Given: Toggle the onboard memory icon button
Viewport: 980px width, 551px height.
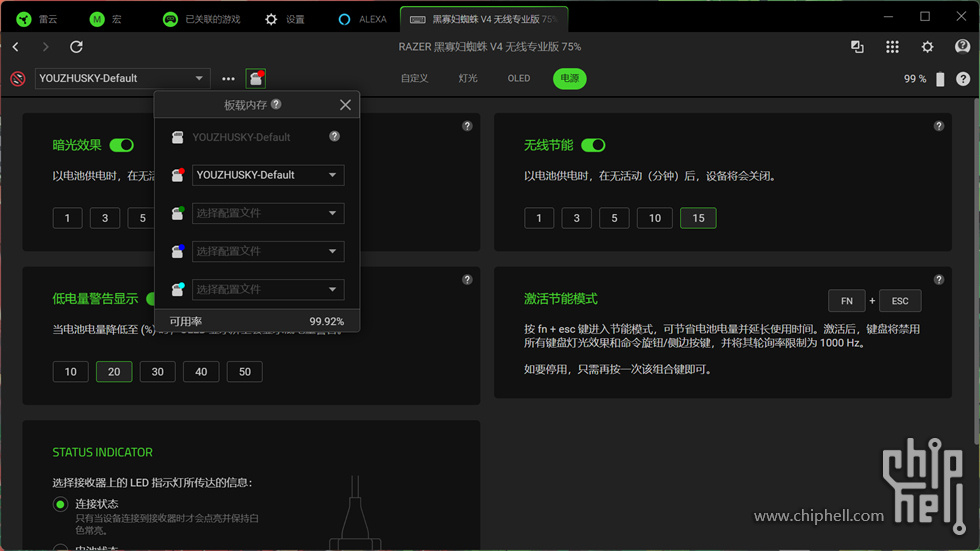Looking at the screenshot, I should [x=256, y=79].
